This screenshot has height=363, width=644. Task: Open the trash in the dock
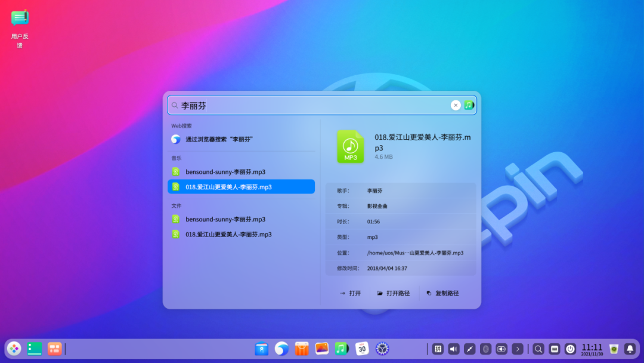click(614, 349)
